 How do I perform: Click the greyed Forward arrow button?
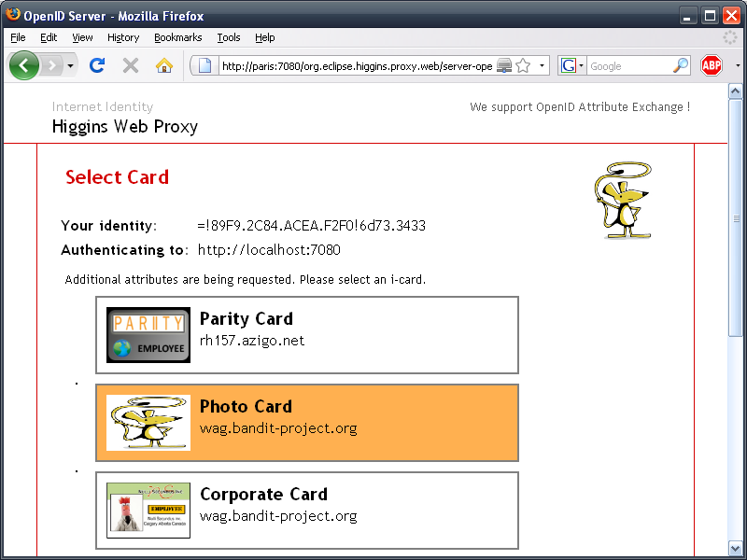click(51, 65)
